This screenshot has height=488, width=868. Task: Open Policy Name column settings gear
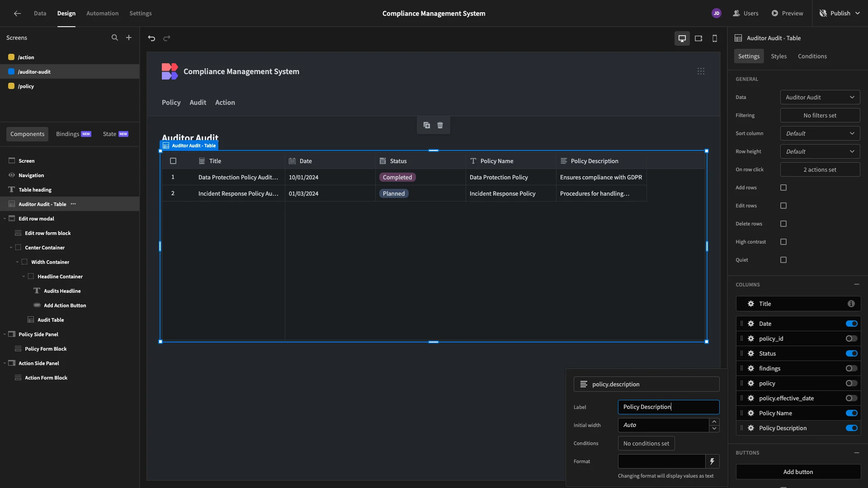click(751, 413)
